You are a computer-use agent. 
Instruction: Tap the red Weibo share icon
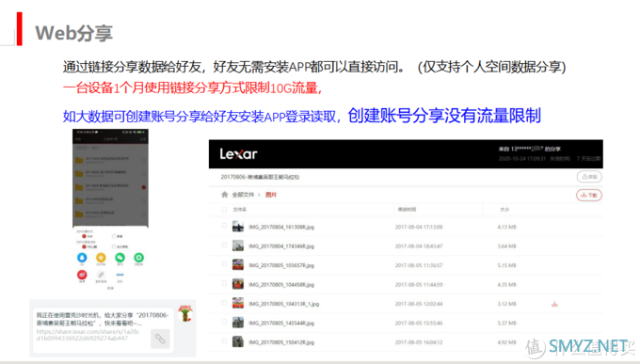pos(82,275)
